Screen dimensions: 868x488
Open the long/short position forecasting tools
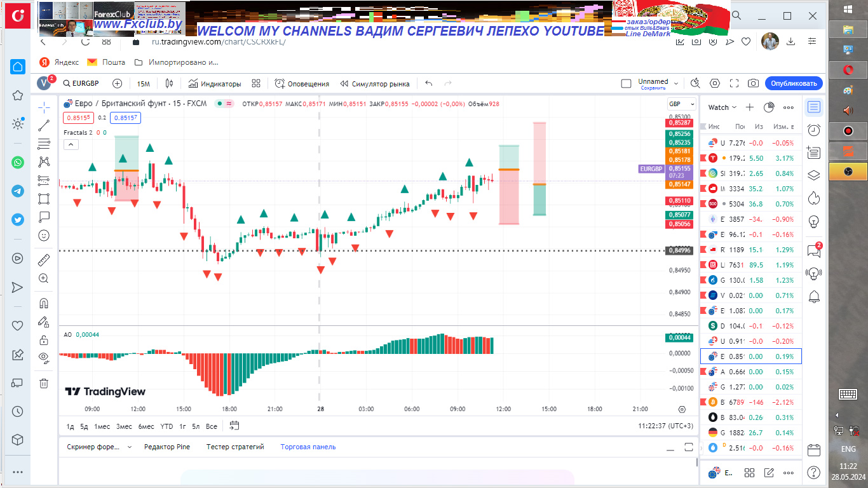click(44, 180)
